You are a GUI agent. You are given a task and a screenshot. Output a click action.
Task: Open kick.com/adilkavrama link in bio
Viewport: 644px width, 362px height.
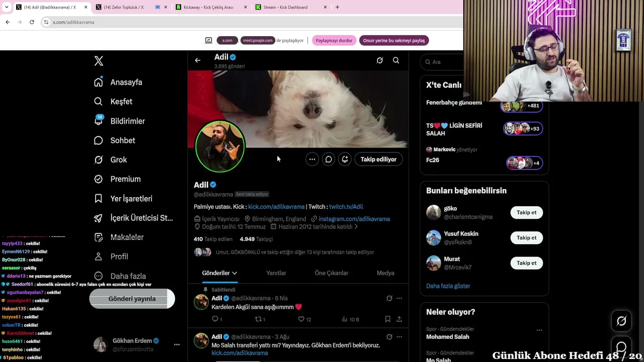[x=276, y=207]
